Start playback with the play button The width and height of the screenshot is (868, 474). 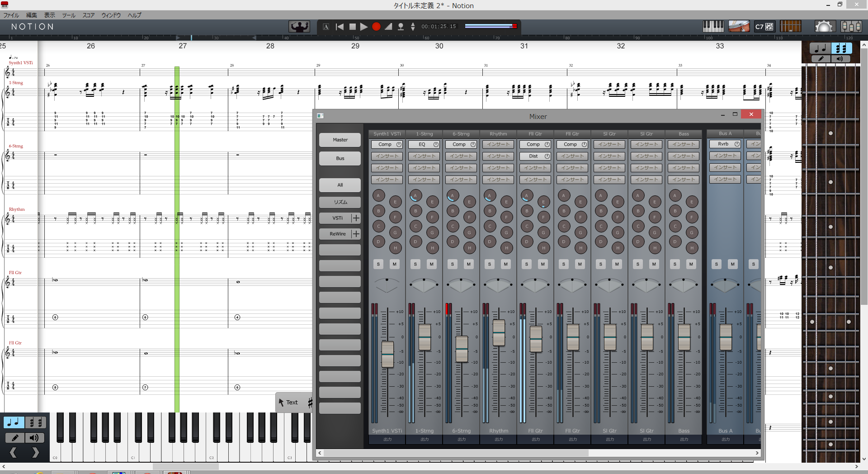(363, 27)
